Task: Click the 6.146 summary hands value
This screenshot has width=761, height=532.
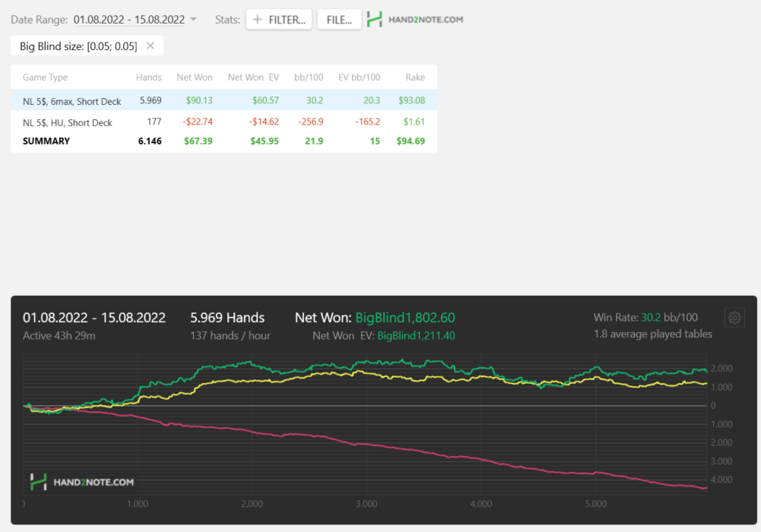Action: point(150,141)
